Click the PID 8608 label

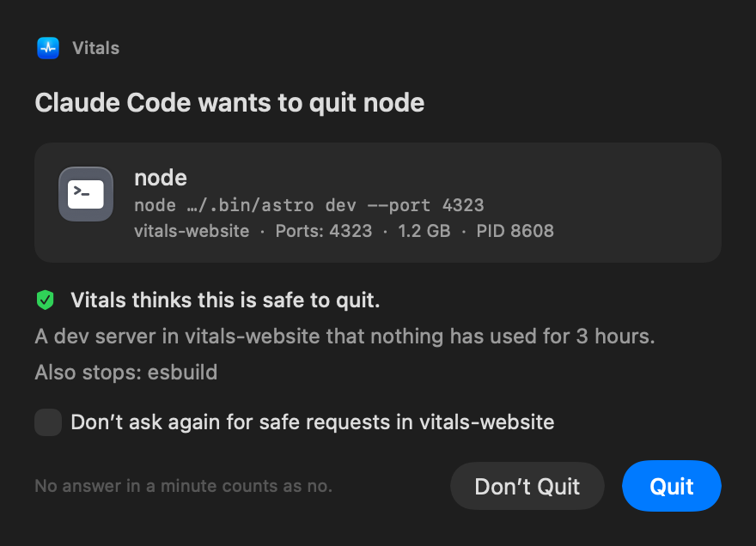(515, 231)
